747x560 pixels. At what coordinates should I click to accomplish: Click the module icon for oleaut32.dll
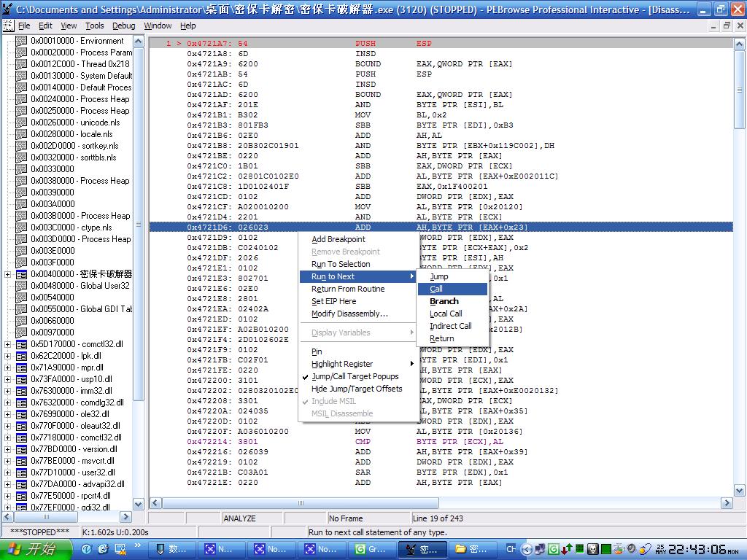(21, 426)
